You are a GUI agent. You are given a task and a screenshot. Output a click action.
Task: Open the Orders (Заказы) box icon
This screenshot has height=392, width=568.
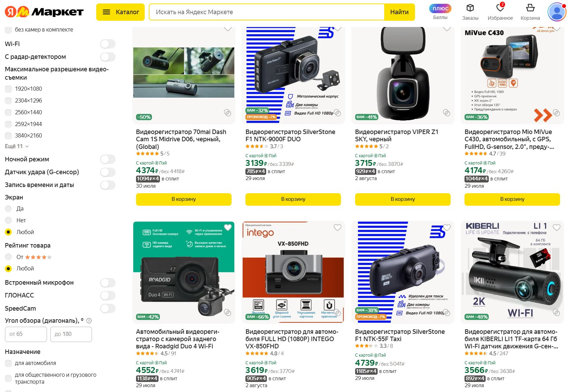470,8
